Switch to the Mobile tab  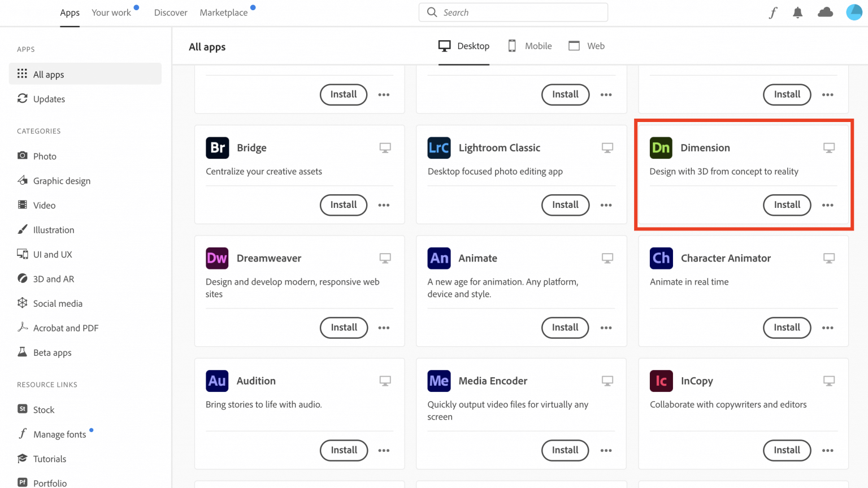(529, 46)
